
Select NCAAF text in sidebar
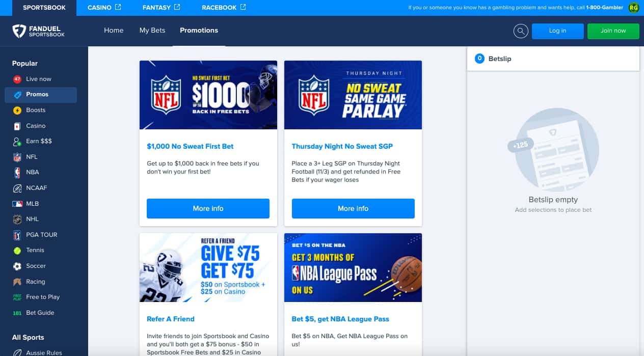[x=37, y=188]
